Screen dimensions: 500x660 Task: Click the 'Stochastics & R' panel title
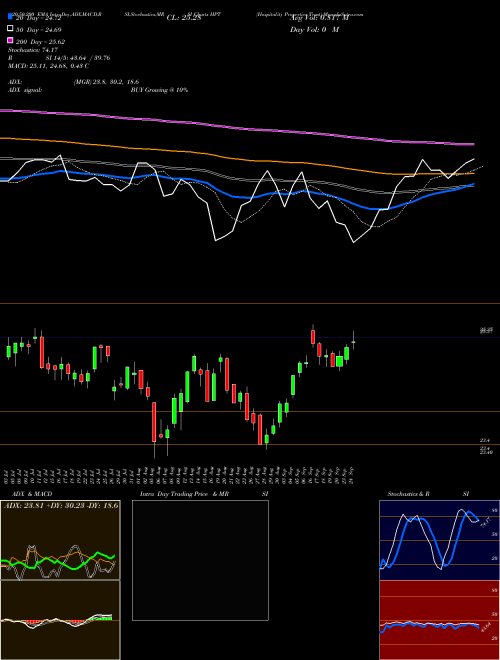point(409,494)
